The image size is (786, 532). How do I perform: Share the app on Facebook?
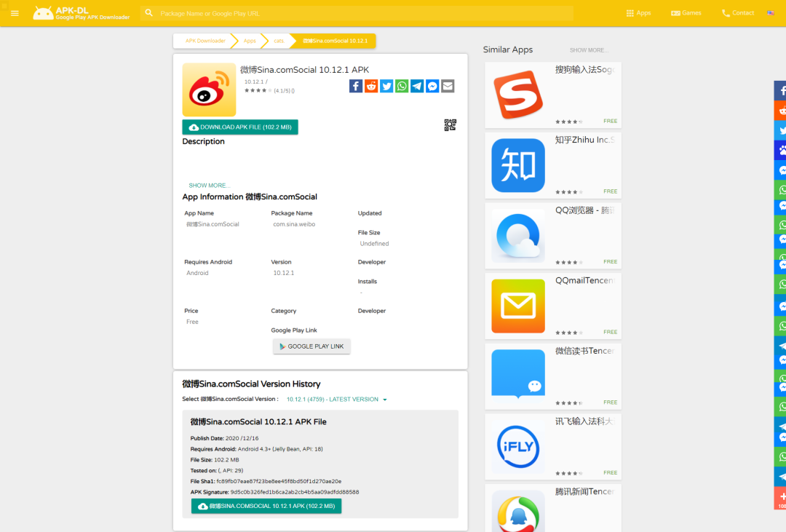point(355,86)
